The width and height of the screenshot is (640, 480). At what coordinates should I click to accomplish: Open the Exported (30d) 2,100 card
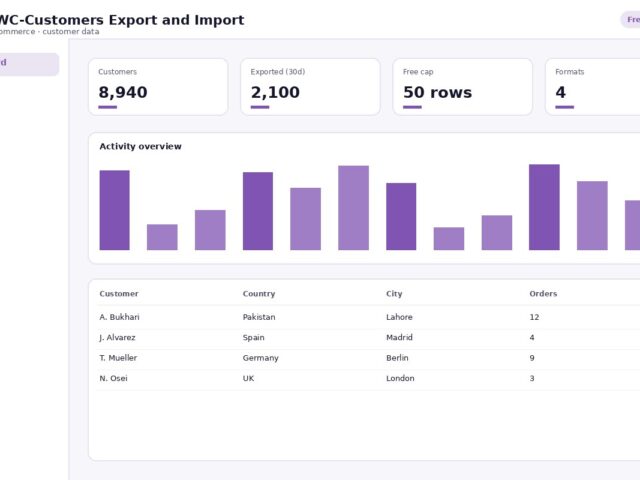[310, 87]
